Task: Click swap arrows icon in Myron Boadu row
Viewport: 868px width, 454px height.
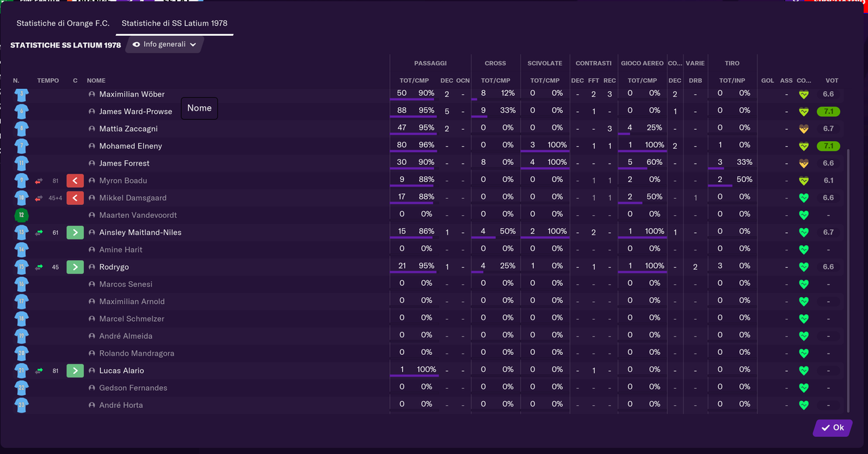Action: click(x=39, y=181)
